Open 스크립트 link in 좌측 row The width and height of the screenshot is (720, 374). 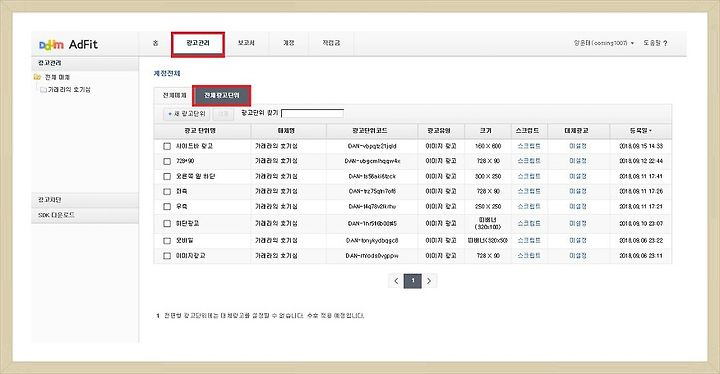click(529, 191)
